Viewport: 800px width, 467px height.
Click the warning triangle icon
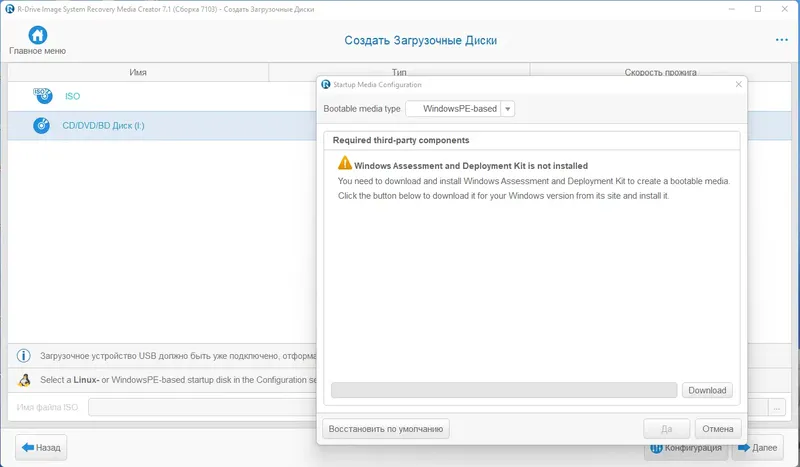(x=345, y=163)
